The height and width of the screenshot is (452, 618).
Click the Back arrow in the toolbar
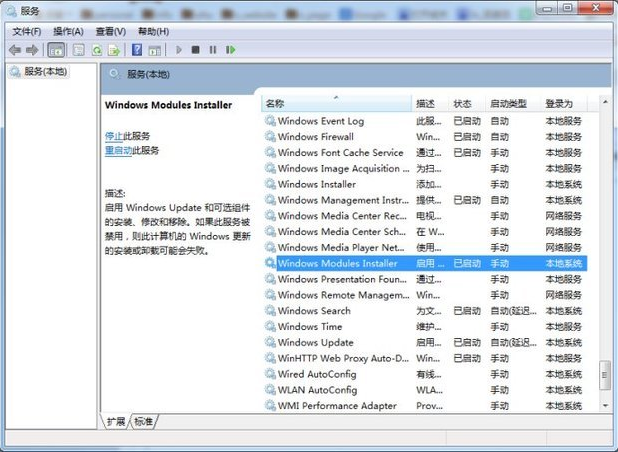click(x=15, y=49)
